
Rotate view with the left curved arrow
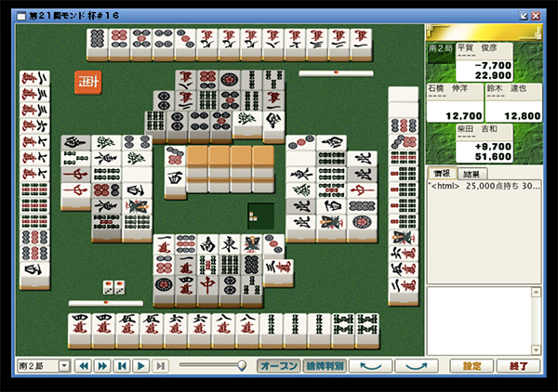(x=370, y=366)
